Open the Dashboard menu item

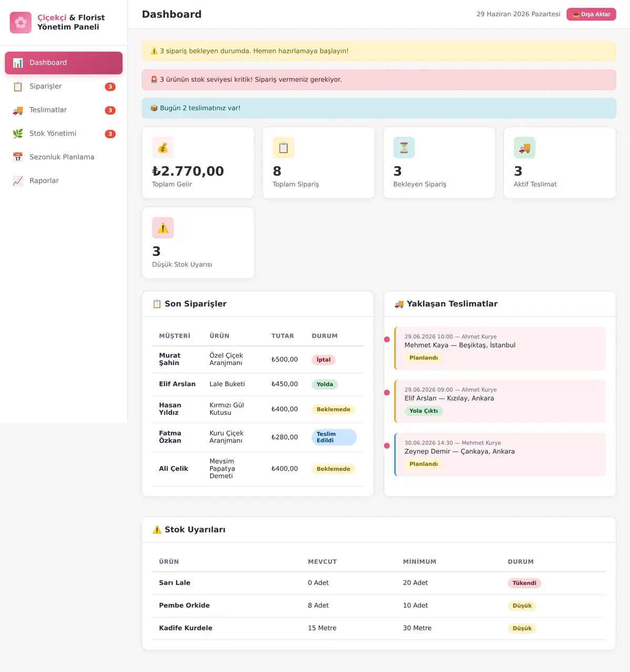(x=64, y=63)
